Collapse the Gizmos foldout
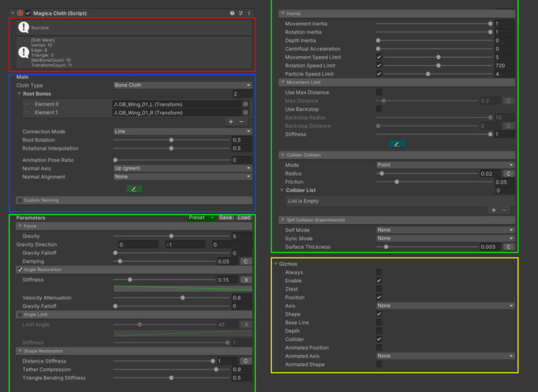The image size is (538, 392). pos(276,264)
